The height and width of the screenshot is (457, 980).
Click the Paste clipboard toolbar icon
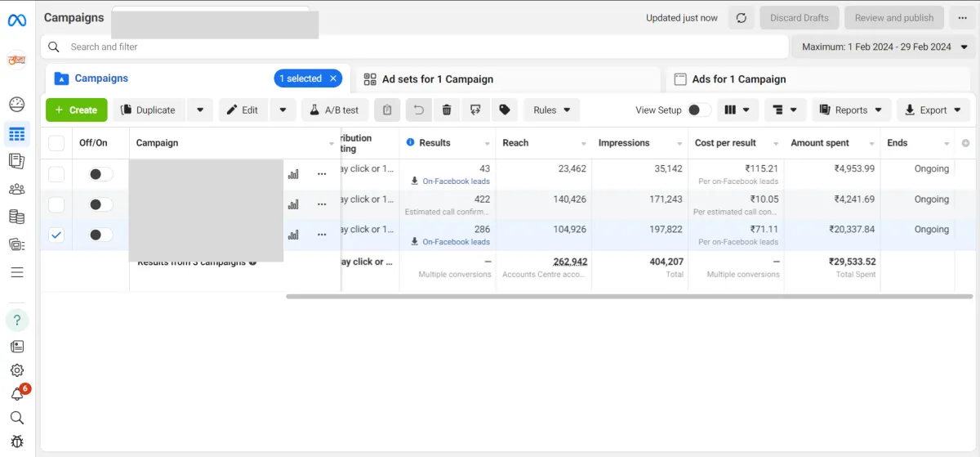(387, 110)
